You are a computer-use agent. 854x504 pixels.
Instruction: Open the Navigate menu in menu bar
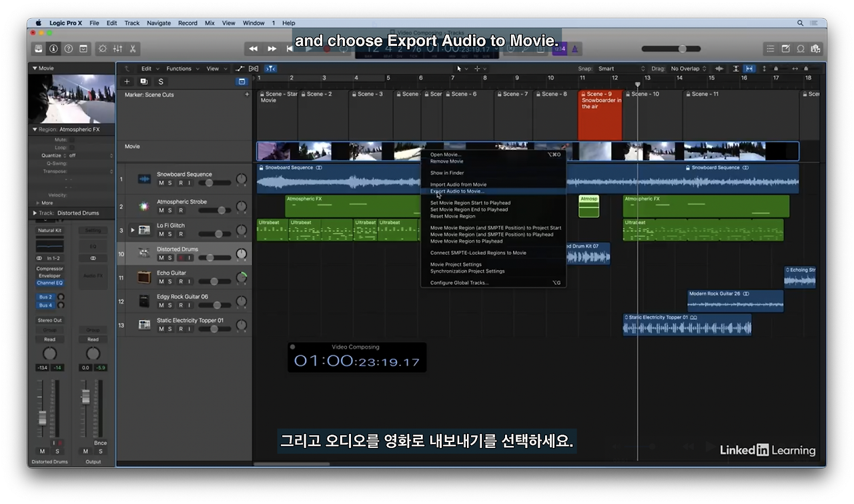pos(159,23)
